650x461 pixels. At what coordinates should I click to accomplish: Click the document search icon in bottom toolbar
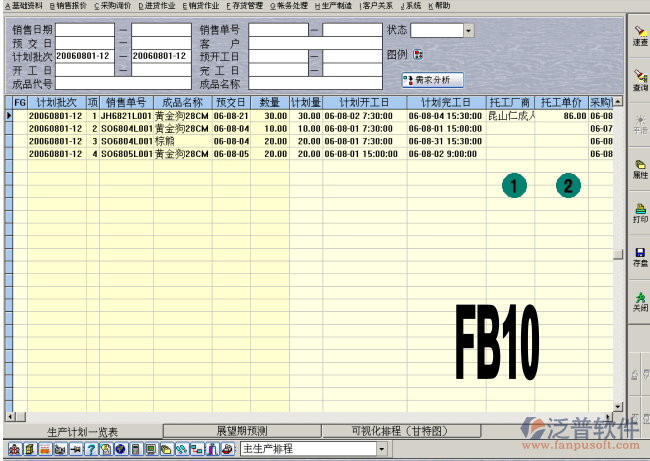106,449
